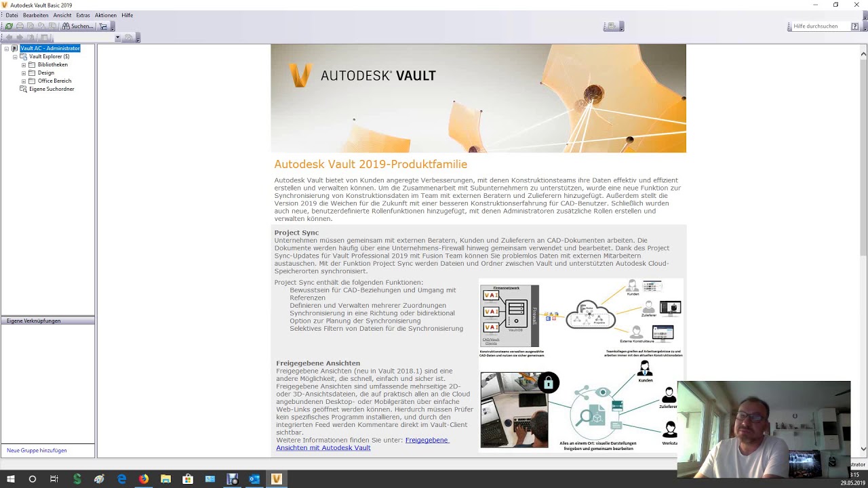Open Microsoft Edge from the taskbar
Screen dimensions: 868x488
(121, 479)
